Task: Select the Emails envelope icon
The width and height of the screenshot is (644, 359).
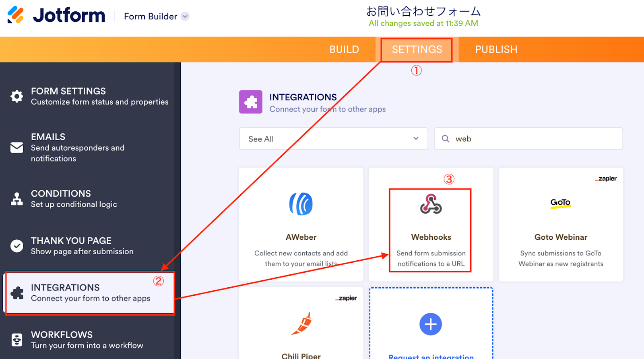Action: (17, 147)
